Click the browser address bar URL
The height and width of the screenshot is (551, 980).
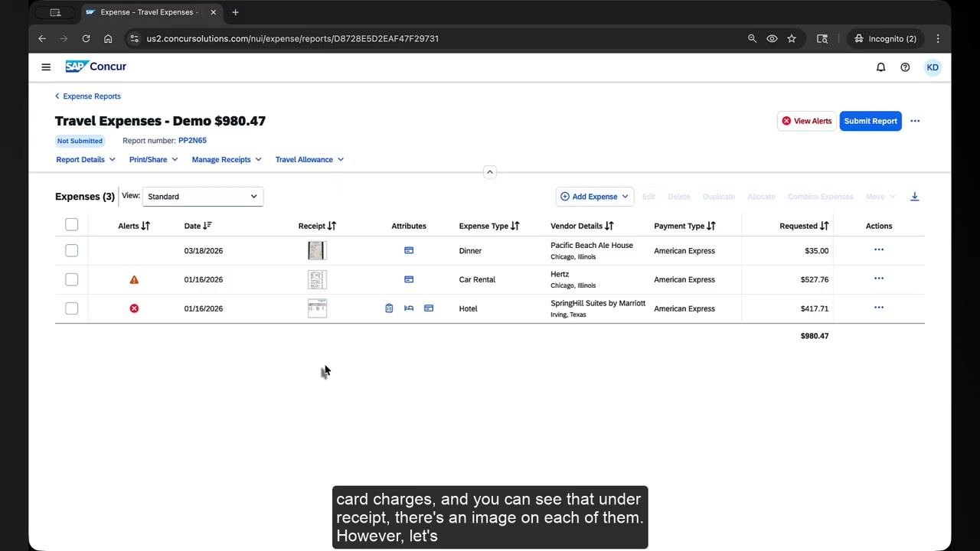(x=292, y=38)
